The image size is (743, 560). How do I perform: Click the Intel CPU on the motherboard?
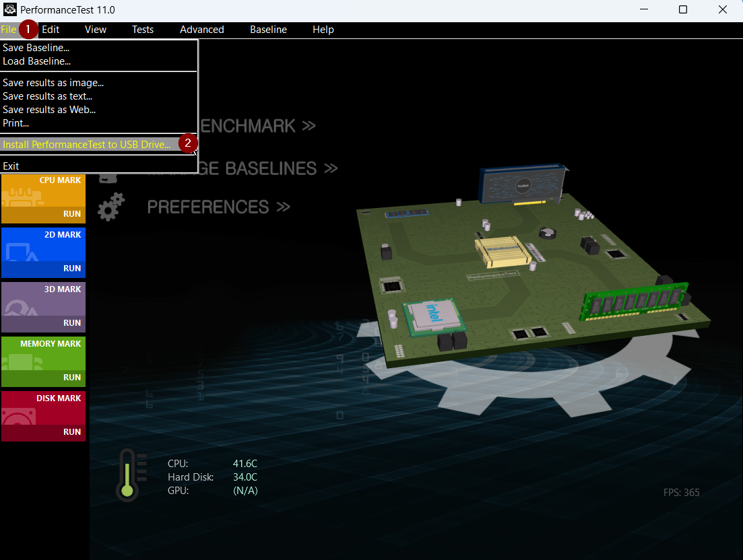tap(434, 317)
